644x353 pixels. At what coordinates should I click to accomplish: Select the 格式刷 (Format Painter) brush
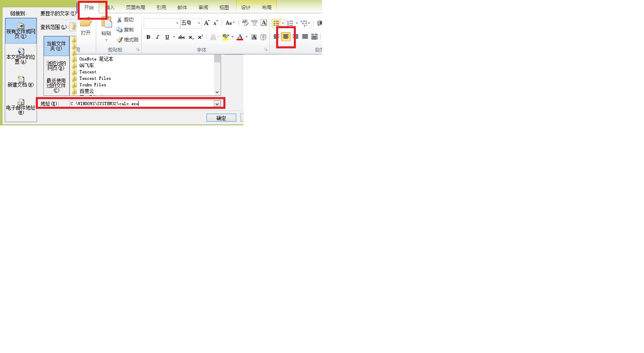point(128,40)
